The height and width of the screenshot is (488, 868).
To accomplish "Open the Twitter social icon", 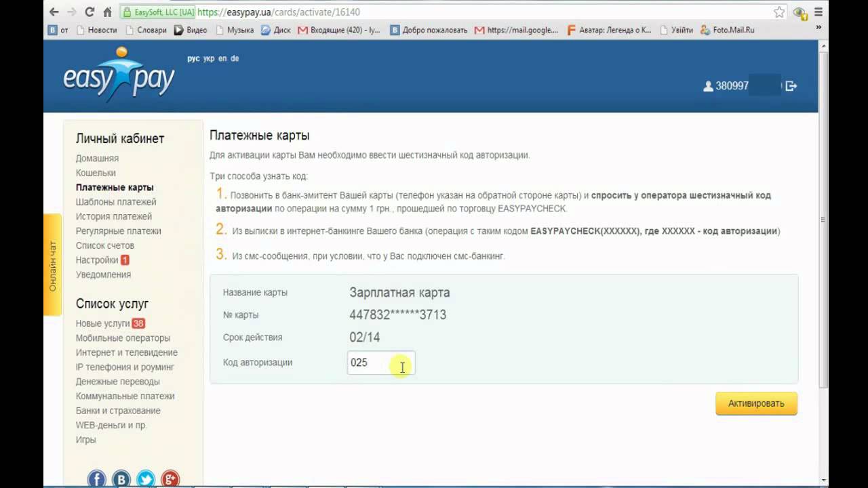I will click(x=146, y=479).
